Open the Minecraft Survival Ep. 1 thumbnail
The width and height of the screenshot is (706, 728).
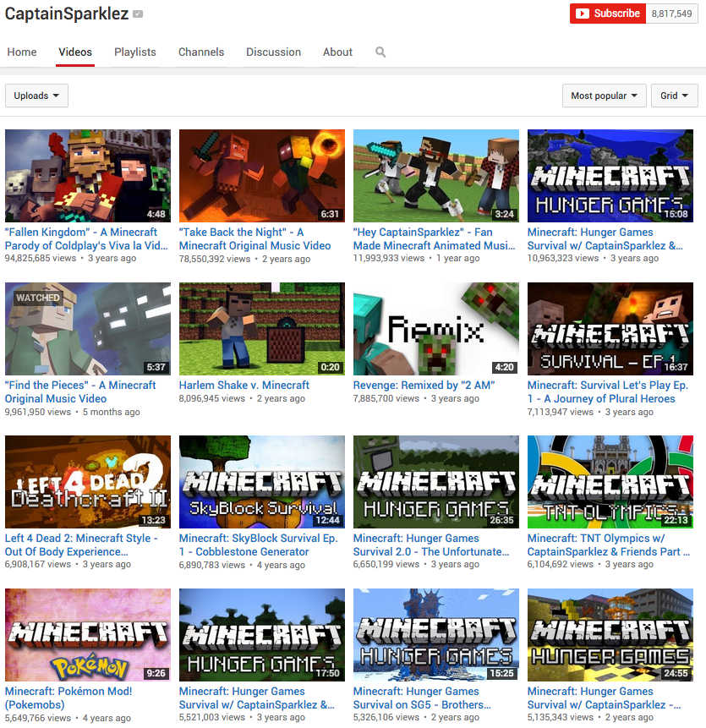coord(610,329)
